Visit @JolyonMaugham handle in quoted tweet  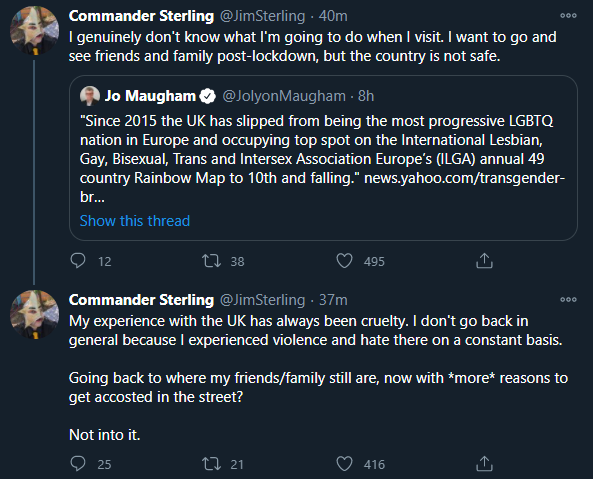point(284,96)
